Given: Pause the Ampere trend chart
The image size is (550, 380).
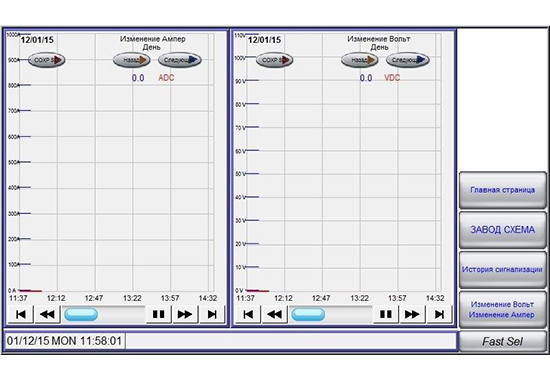Looking at the screenshot, I should 159,314.
